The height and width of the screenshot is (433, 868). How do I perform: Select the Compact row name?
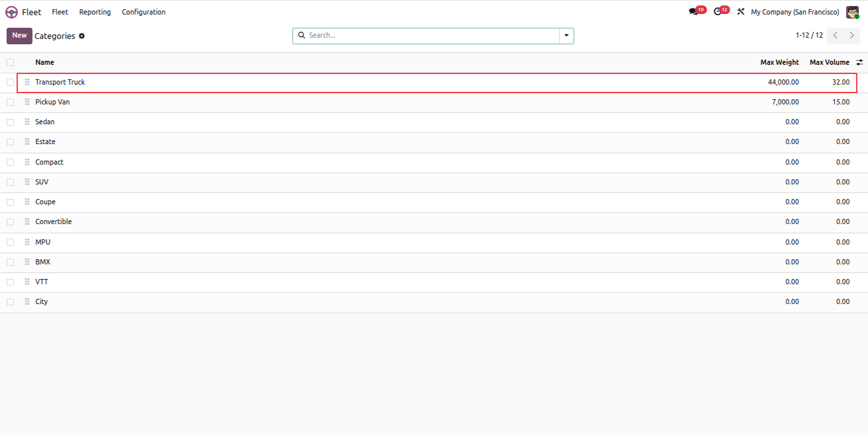point(49,162)
